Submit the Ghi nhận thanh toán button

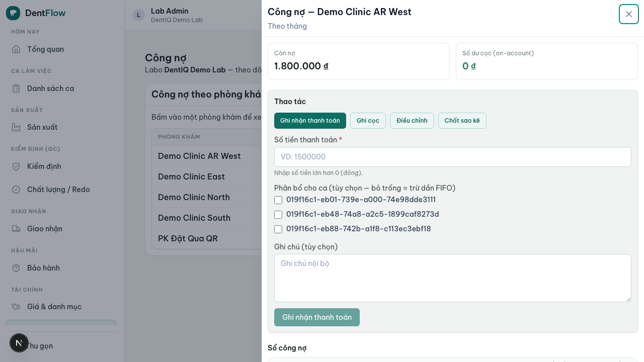coord(317,317)
